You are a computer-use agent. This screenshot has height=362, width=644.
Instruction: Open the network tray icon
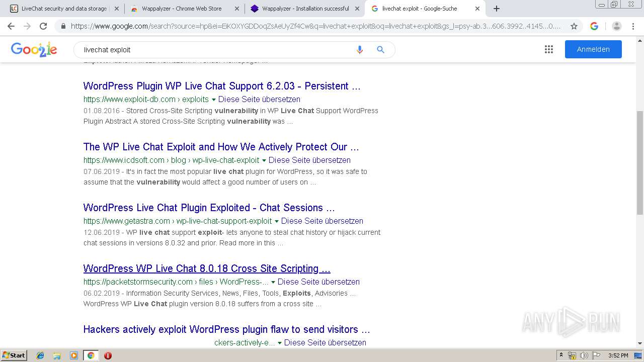click(x=572, y=355)
